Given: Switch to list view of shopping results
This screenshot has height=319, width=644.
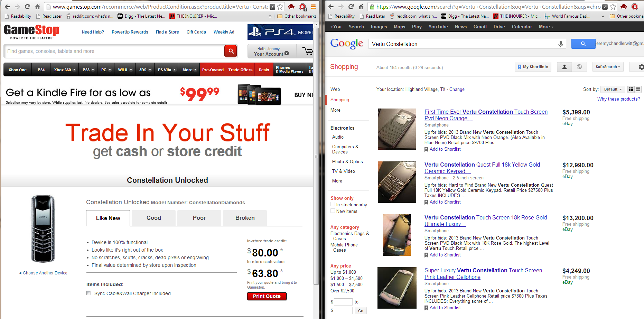Looking at the screenshot, I should (631, 89).
